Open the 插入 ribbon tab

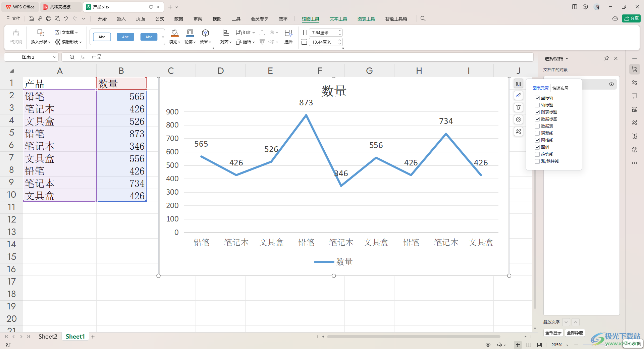(x=121, y=19)
